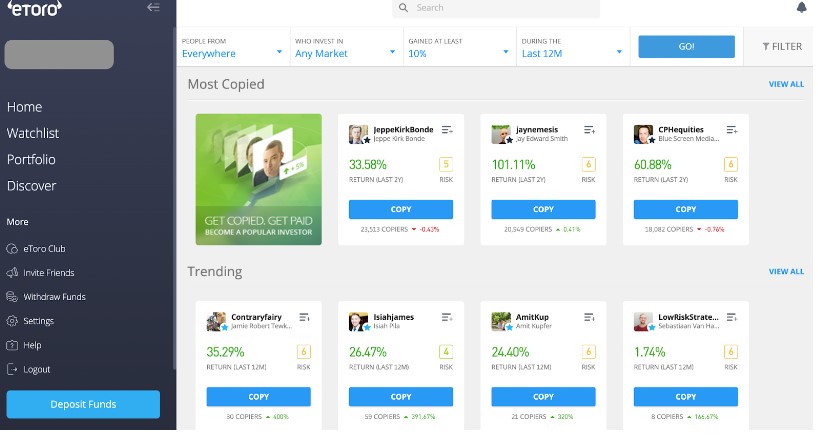The height and width of the screenshot is (445, 818).
Task: Click the sidebar scrollbar
Action: coord(174,198)
